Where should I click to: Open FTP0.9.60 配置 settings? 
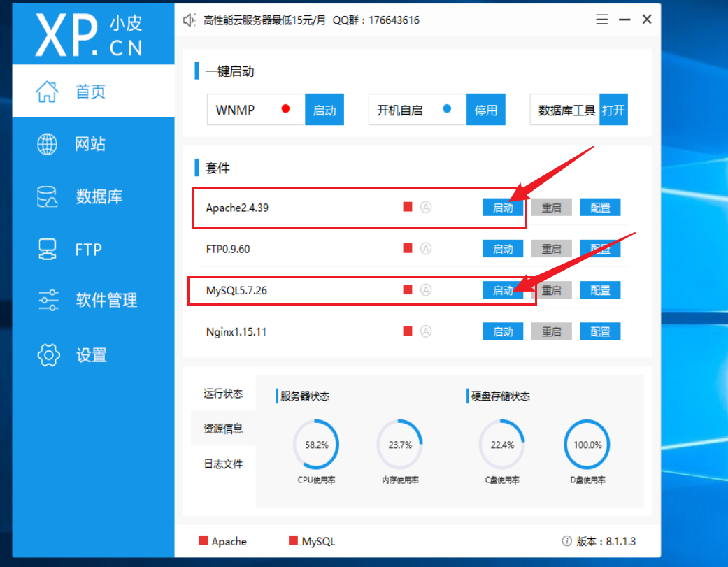click(600, 249)
